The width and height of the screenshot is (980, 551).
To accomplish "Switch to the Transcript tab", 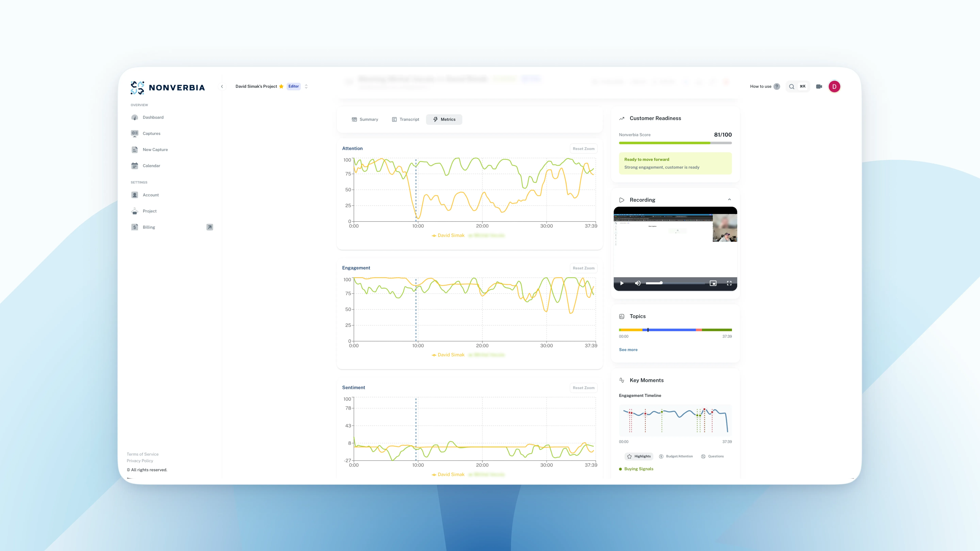I will click(x=406, y=119).
